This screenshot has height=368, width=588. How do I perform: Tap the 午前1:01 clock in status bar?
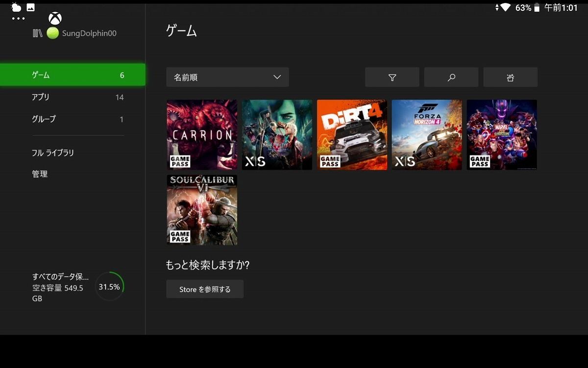(x=561, y=7)
